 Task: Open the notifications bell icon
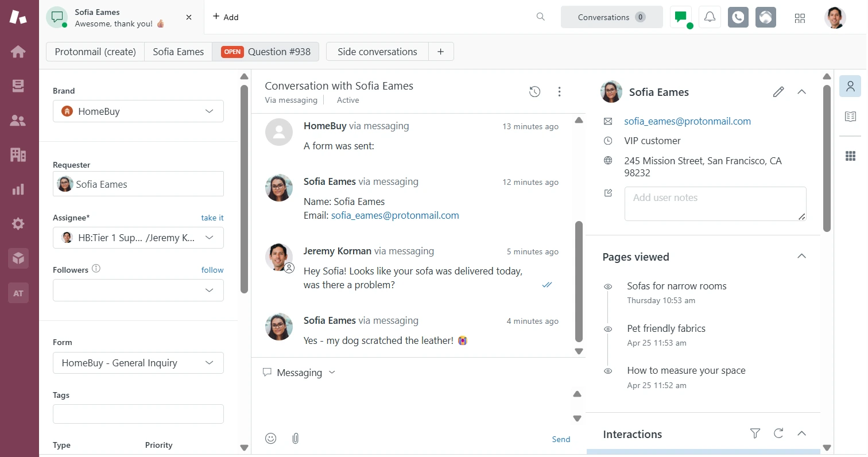(x=710, y=17)
